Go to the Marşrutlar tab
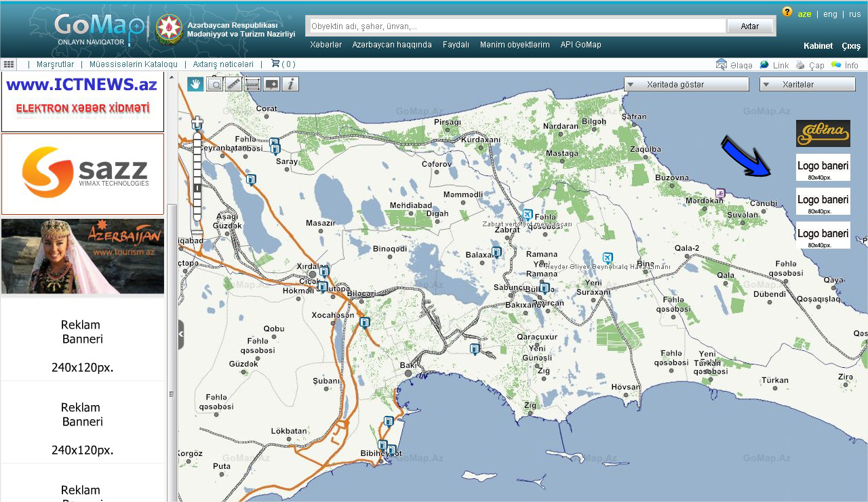The image size is (868, 502). (55, 64)
